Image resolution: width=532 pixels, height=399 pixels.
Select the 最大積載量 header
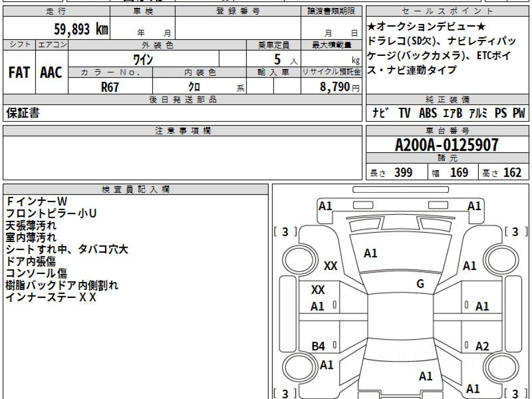[331, 45]
